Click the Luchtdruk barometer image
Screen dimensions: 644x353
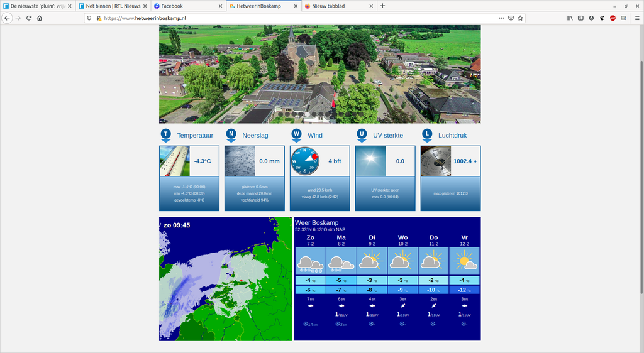[x=436, y=161]
